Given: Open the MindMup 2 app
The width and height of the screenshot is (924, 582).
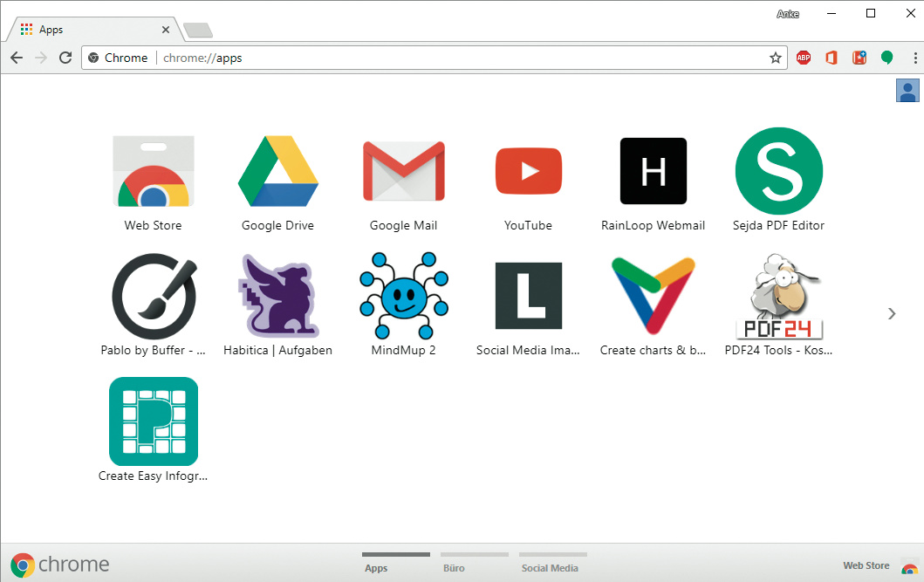Looking at the screenshot, I should (403, 297).
